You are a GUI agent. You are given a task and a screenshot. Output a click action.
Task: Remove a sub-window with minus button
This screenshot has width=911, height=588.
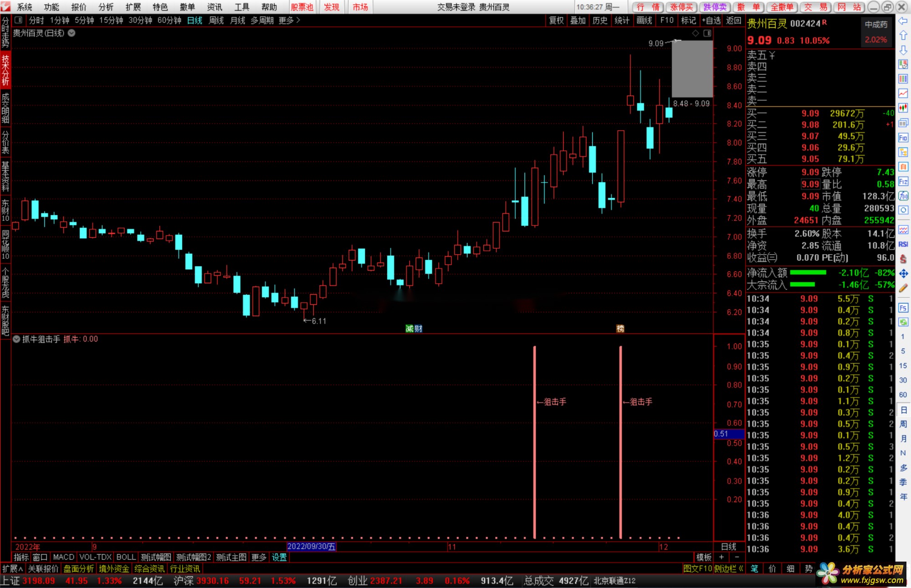pos(737,557)
